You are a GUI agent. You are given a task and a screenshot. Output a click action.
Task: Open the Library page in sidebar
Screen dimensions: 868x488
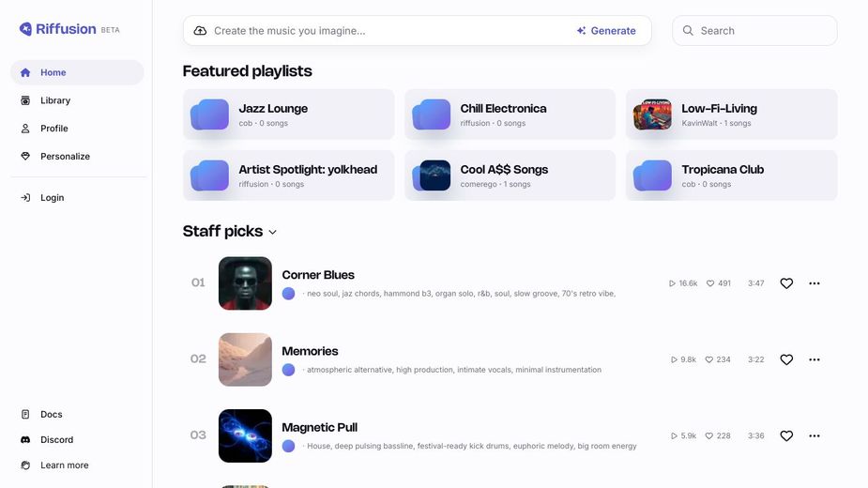pos(54,100)
